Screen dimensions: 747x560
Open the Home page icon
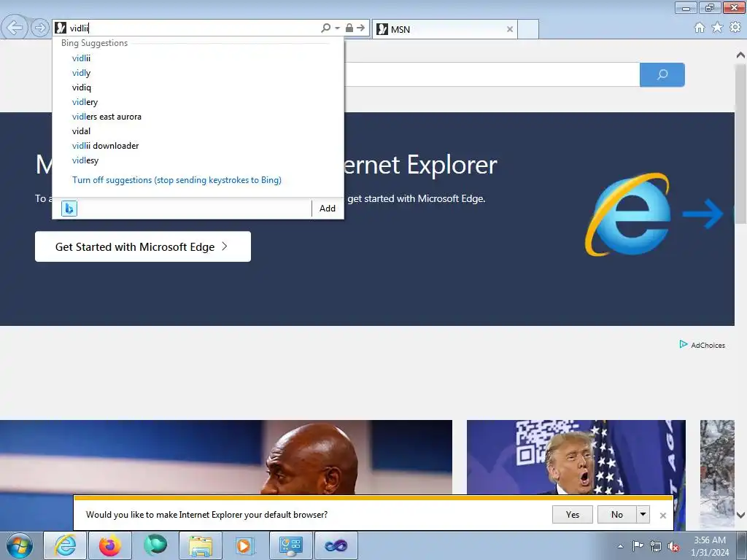(x=700, y=28)
